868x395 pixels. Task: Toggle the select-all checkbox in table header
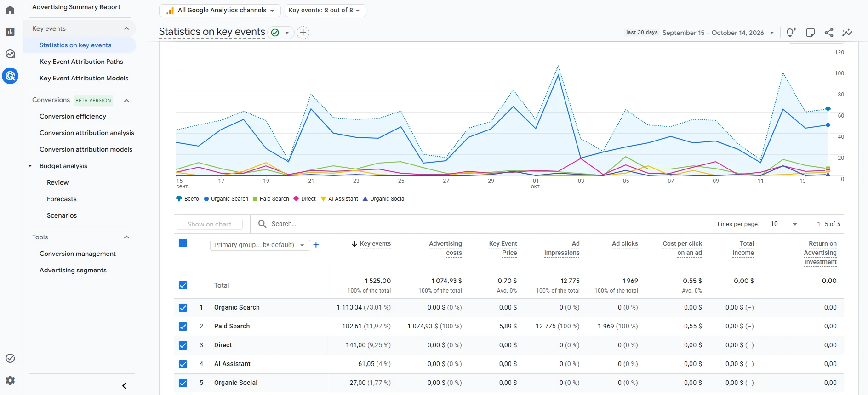pyautogui.click(x=183, y=243)
